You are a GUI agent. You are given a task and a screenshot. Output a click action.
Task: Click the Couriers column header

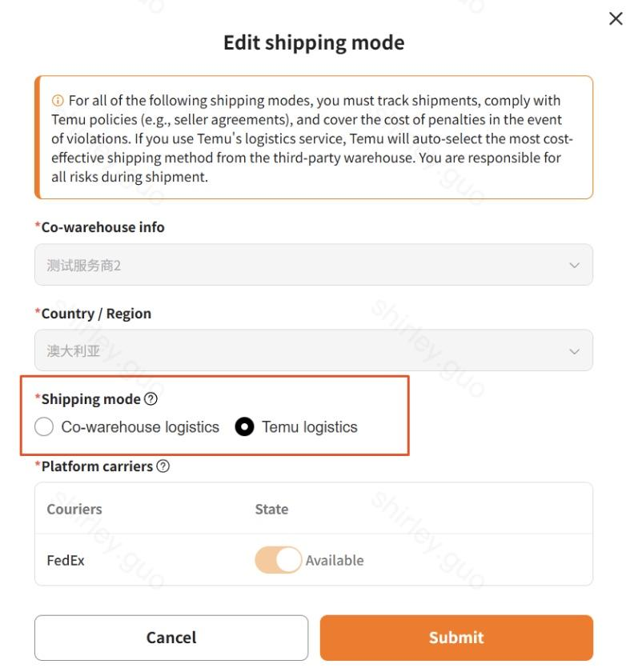(74, 509)
